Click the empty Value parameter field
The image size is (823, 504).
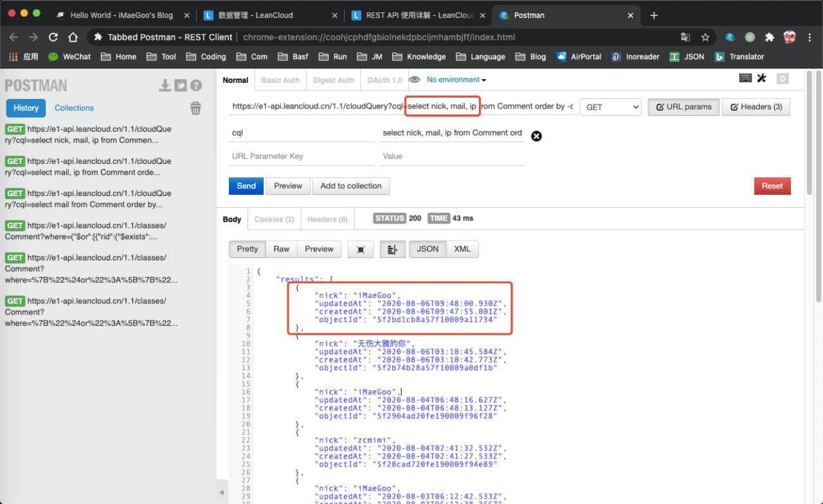pos(452,156)
